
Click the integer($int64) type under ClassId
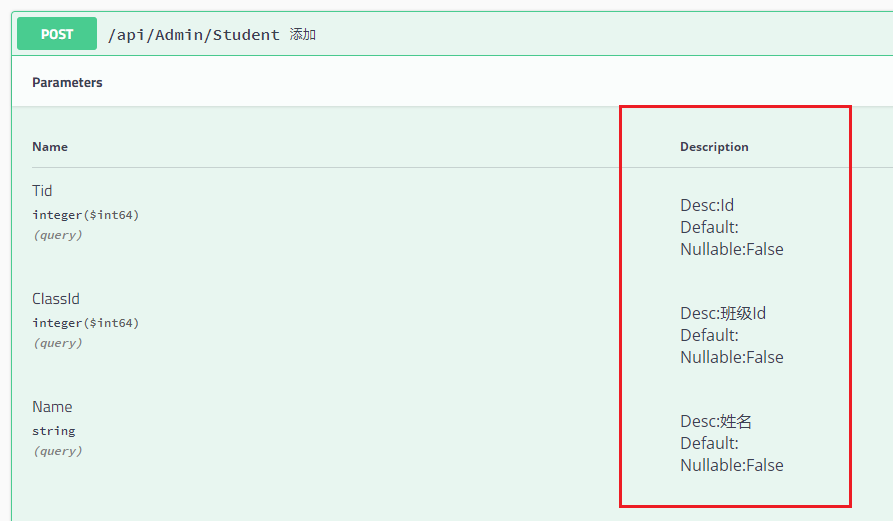pos(85,323)
